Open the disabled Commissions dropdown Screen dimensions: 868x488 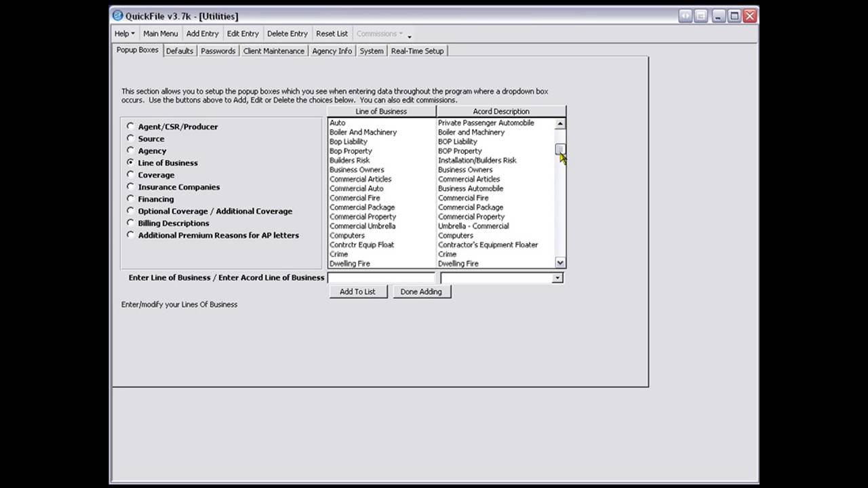tap(379, 33)
